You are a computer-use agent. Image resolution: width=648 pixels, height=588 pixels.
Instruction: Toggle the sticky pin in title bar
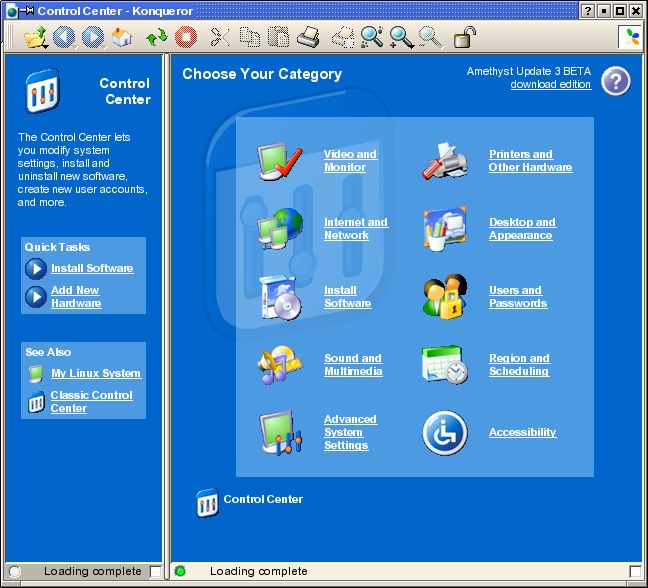27,11
